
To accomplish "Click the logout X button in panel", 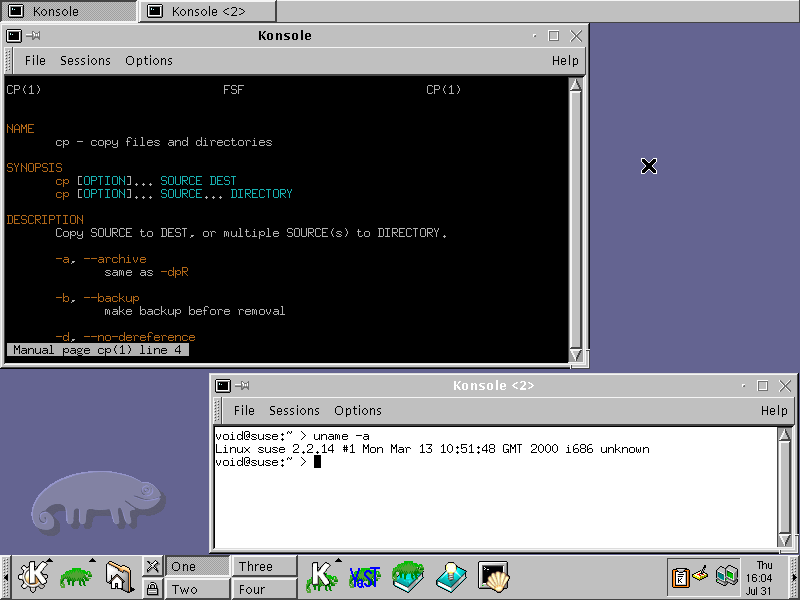I will coord(152,566).
